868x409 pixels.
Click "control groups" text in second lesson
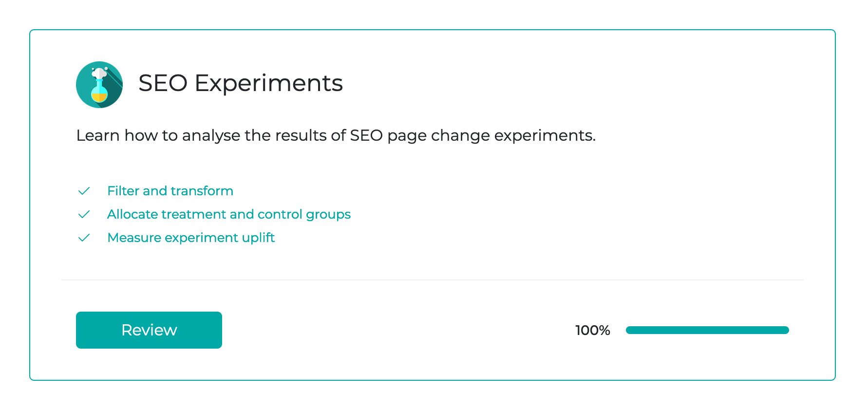(x=304, y=215)
